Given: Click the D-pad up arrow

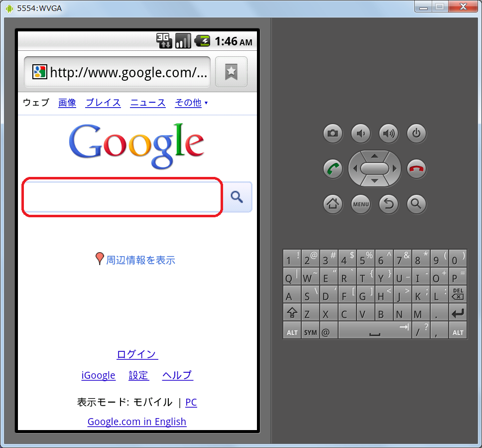Looking at the screenshot, I should tap(374, 156).
